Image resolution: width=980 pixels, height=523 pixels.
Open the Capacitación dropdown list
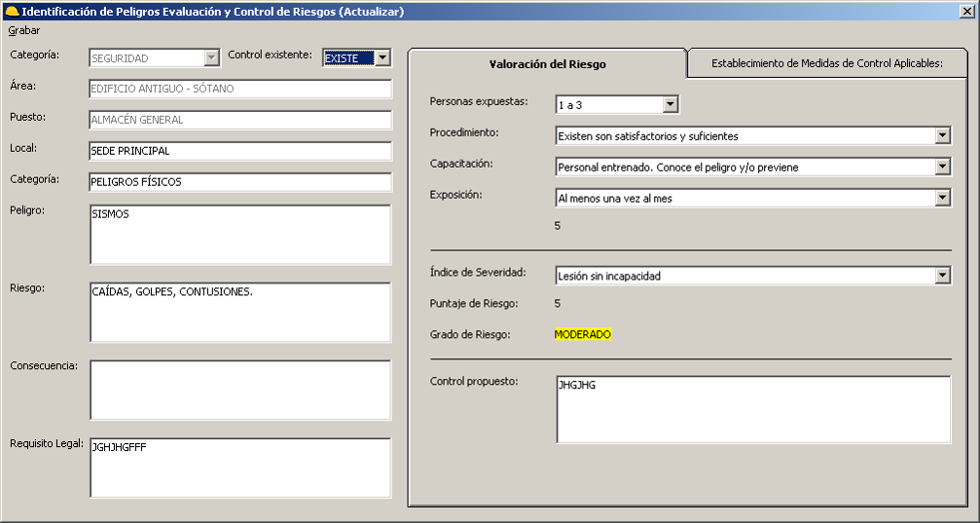942,168
